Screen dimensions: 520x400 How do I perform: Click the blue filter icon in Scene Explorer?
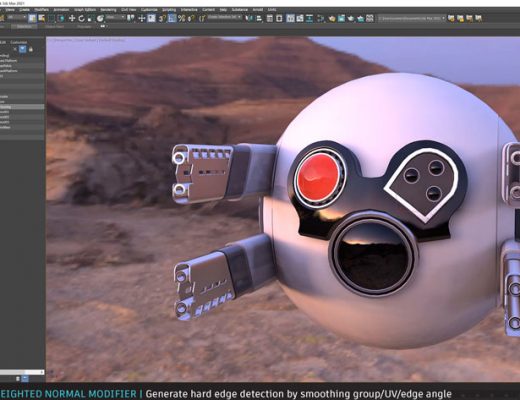click(x=22, y=49)
